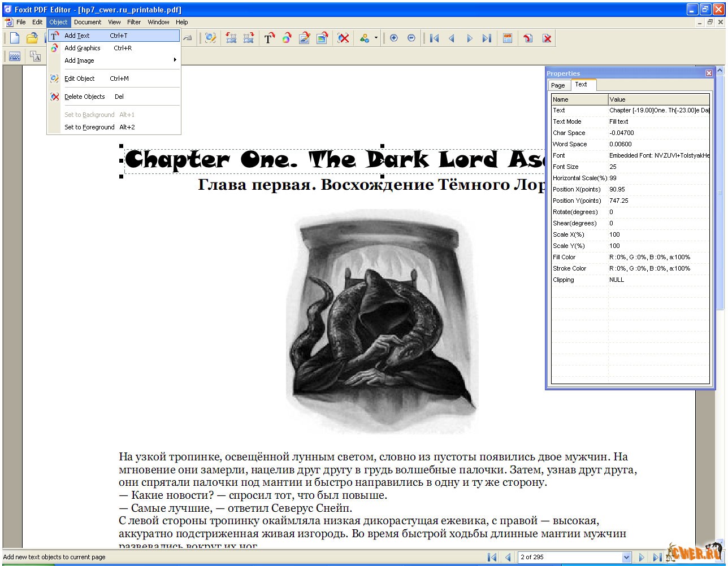Click the Embedded Font value in Font row

click(x=659, y=155)
